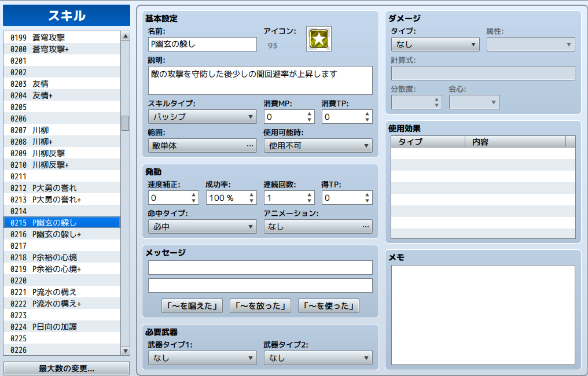Open the 武器タイプ1 dropdown
Screen dimensions: 588x376
tap(202, 358)
